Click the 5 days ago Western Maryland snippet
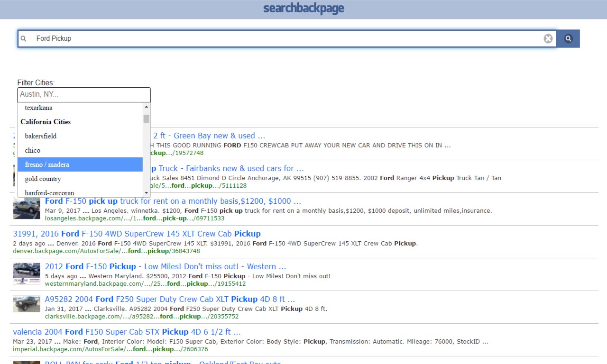 188,276
